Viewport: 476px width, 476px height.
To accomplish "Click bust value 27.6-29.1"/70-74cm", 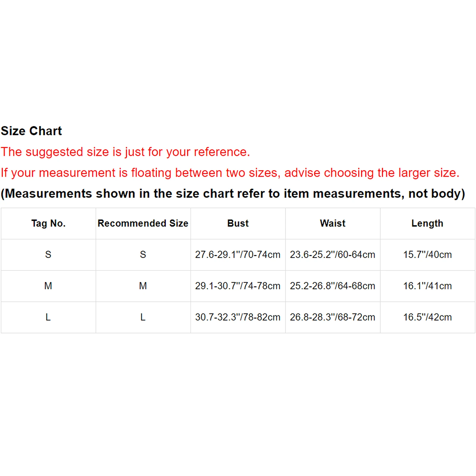I will pyautogui.click(x=238, y=255).
